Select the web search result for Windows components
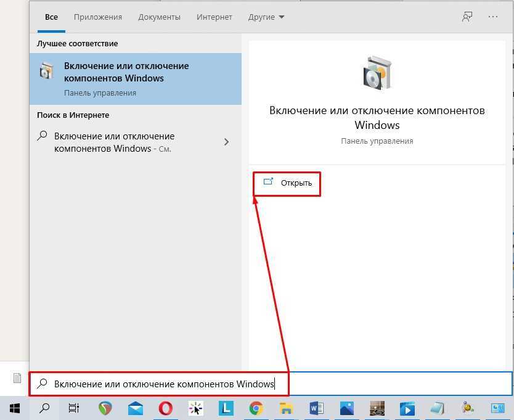Screen dimensions: 514x420 tap(136, 142)
